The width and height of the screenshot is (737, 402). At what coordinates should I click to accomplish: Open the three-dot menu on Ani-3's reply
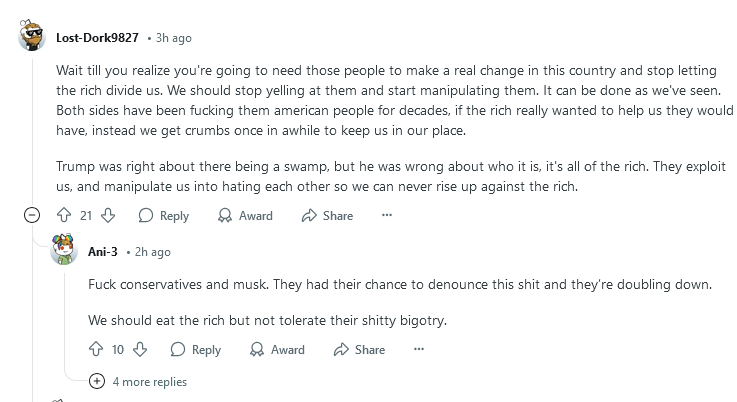[x=419, y=349]
